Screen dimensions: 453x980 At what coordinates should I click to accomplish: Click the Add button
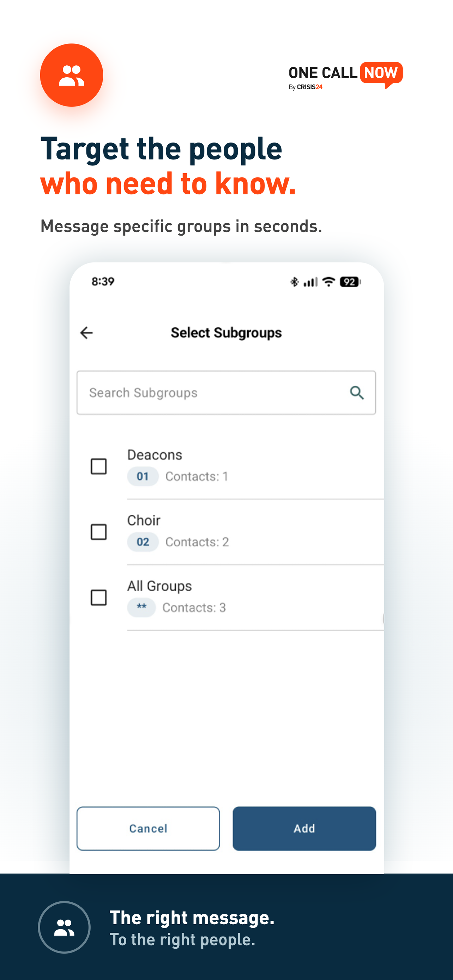click(x=304, y=828)
